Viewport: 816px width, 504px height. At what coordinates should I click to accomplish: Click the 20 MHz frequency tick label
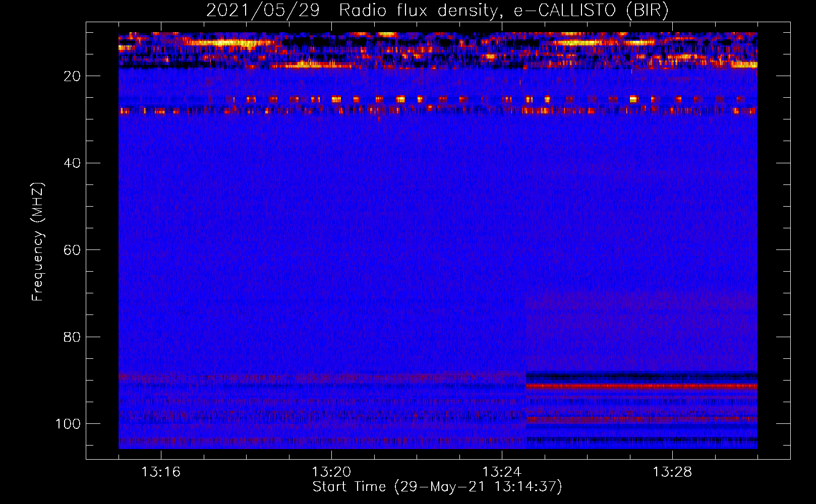(x=72, y=76)
